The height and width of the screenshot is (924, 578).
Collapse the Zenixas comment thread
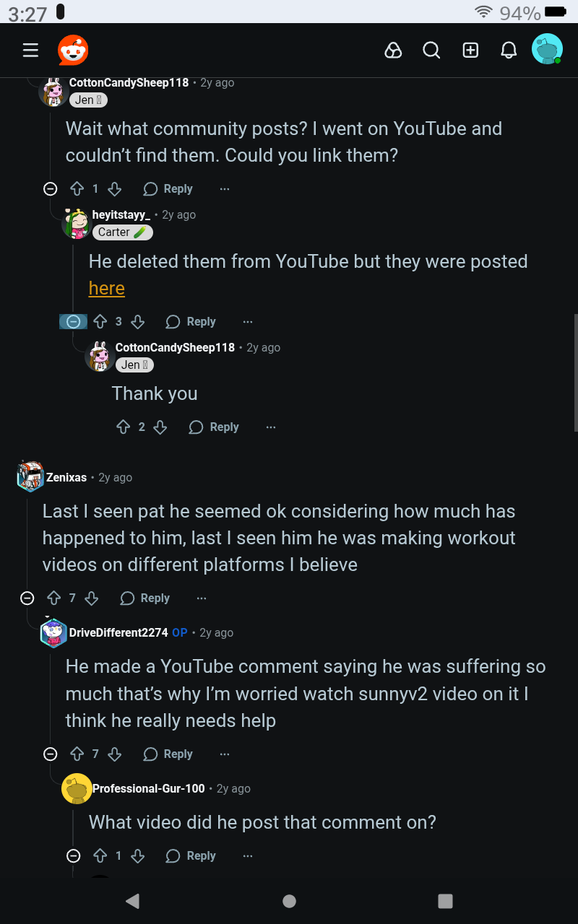pyautogui.click(x=27, y=598)
